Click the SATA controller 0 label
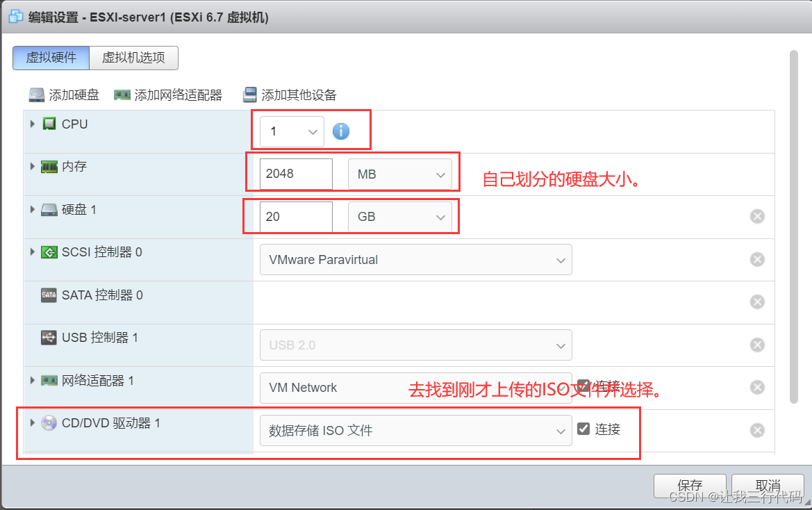This screenshot has width=812, height=510. click(102, 295)
